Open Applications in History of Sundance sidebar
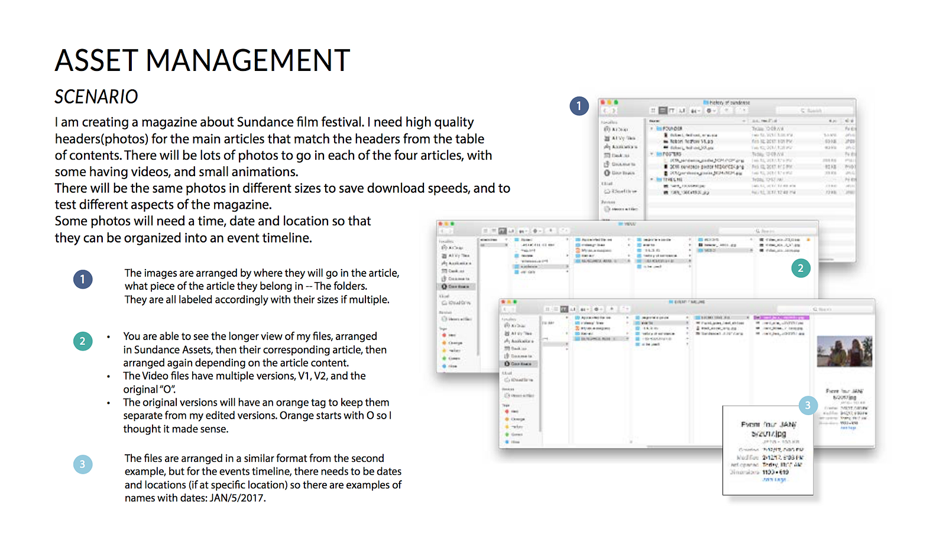Image resolution: width=946 pixels, height=560 pixels. (x=620, y=147)
